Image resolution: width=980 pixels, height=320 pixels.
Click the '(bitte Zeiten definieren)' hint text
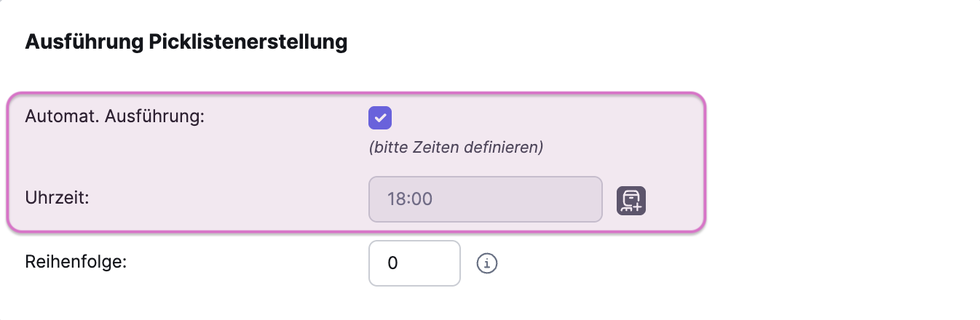[x=457, y=148]
